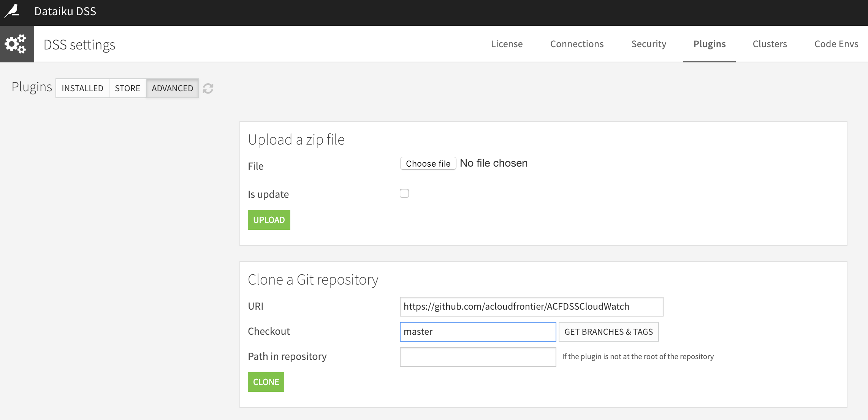The width and height of the screenshot is (868, 420).
Task: Click Get Branches & Tags button
Action: click(608, 332)
